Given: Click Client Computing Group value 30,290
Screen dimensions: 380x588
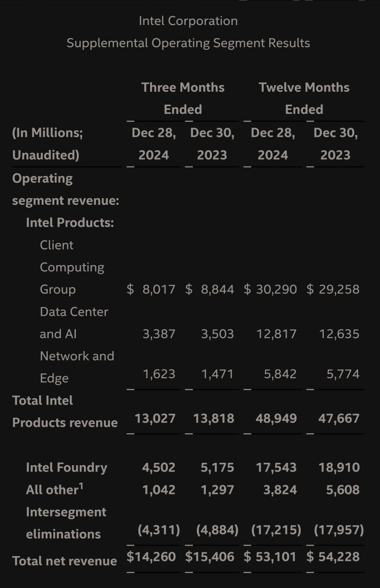Looking at the screenshot, I should point(277,289).
